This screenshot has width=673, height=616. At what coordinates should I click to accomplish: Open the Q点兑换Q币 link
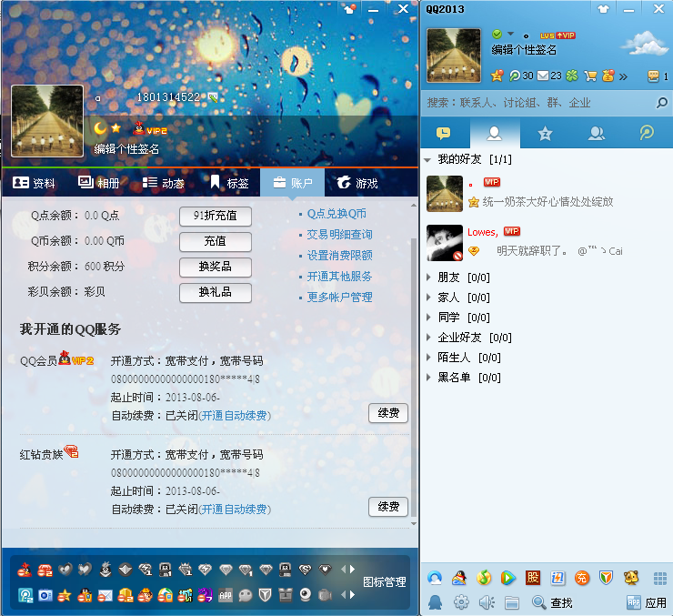coord(336,214)
